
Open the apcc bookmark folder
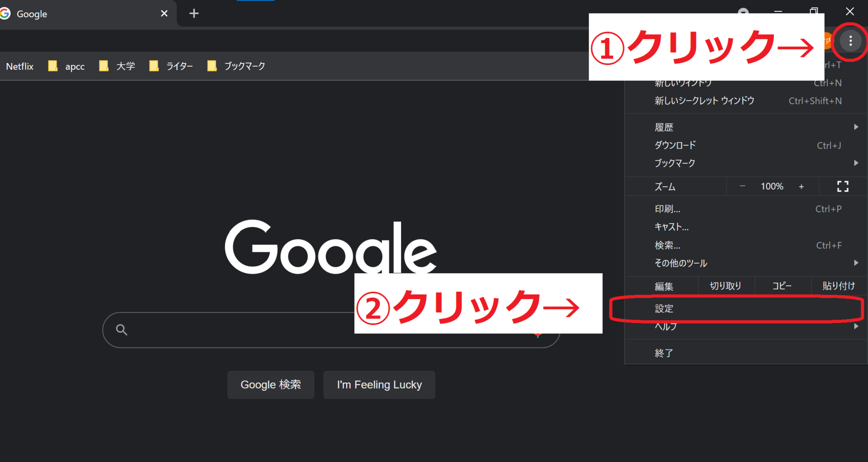[67, 66]
